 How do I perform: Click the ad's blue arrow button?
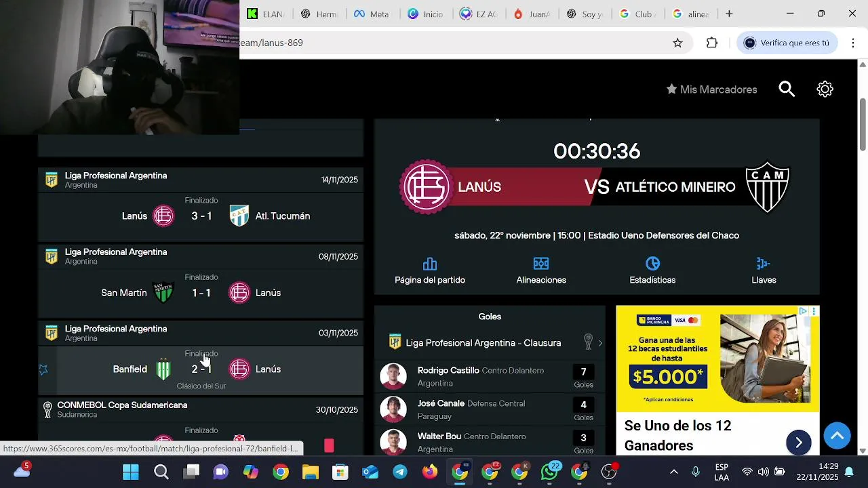tap(798, 443)
